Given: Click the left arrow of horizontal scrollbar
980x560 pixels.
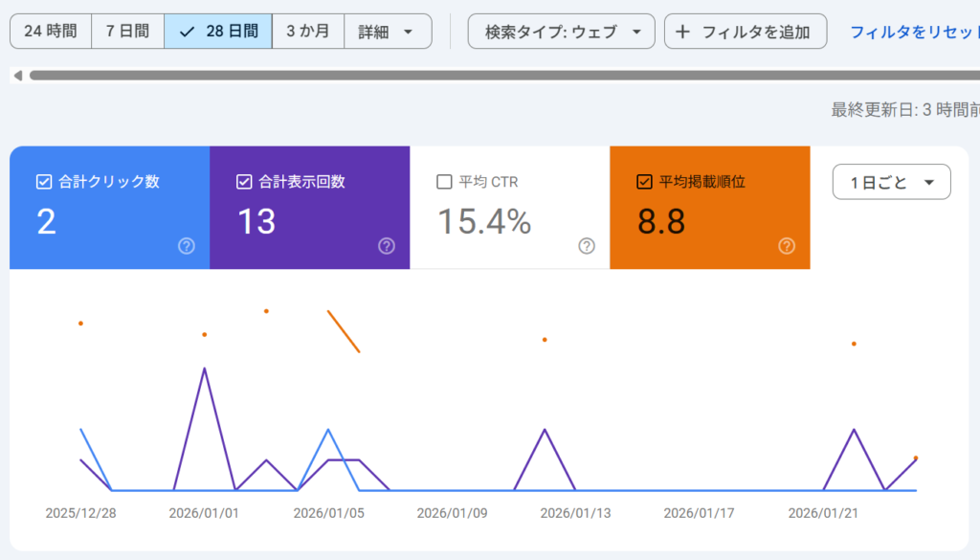Looking at the screenshot, I should pos(16,75).
